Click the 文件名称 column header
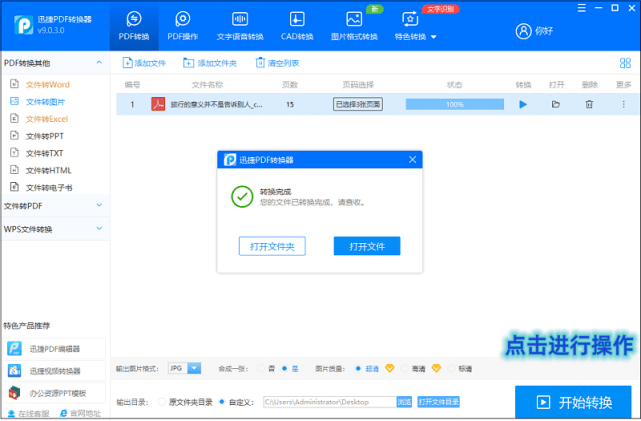Screen dimensions: 641x421 pyautogui.click(x=207, y=85)
